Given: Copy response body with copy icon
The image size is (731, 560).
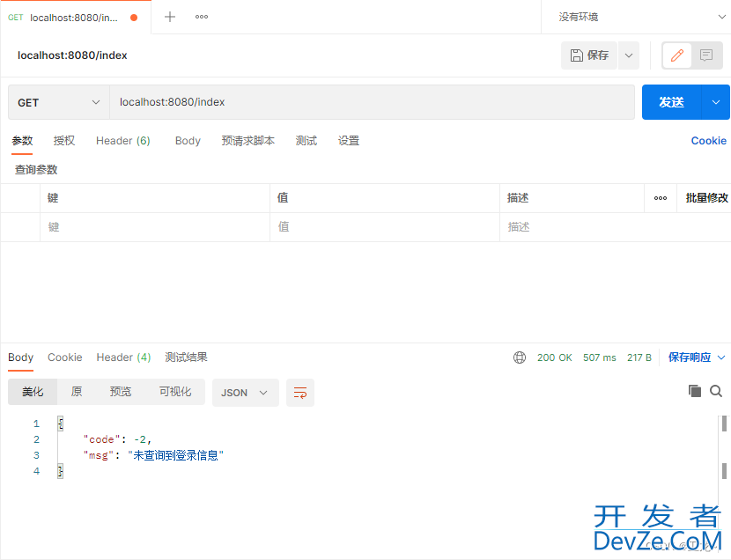Looking at the screenshot, I should click(695, 391).
